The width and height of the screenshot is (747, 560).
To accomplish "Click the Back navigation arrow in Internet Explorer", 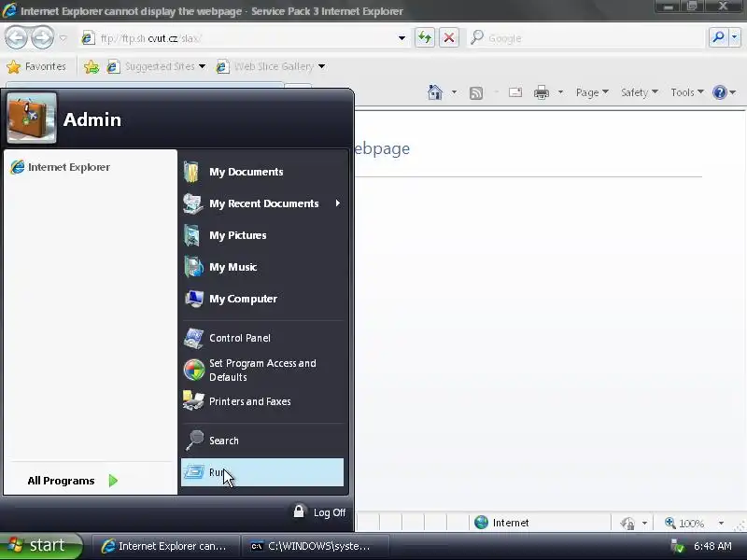I will click(16, 37).
